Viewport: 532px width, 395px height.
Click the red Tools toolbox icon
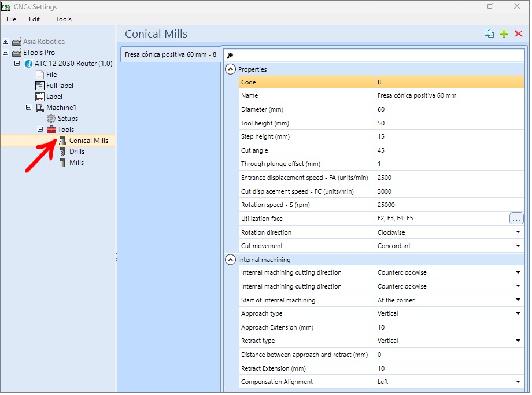51,130
